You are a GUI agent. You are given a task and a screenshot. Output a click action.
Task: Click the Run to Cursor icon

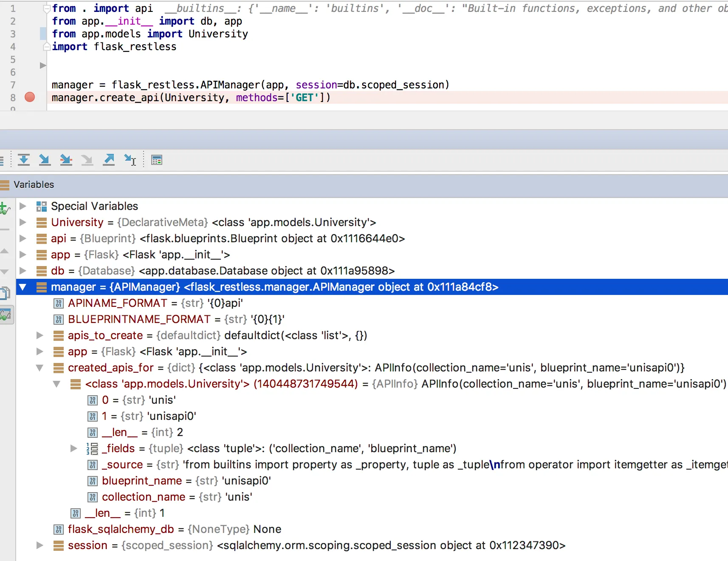130,160
